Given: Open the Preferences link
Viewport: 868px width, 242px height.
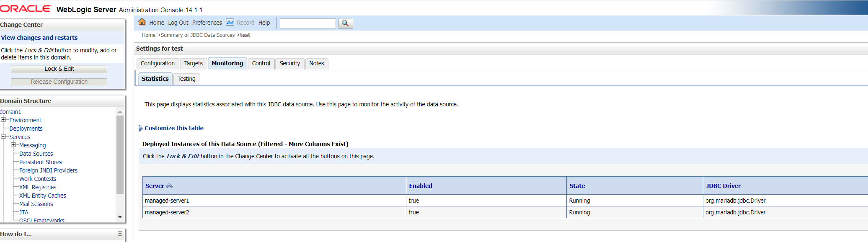Looking at the screenshot, I should tap(207, 23).
